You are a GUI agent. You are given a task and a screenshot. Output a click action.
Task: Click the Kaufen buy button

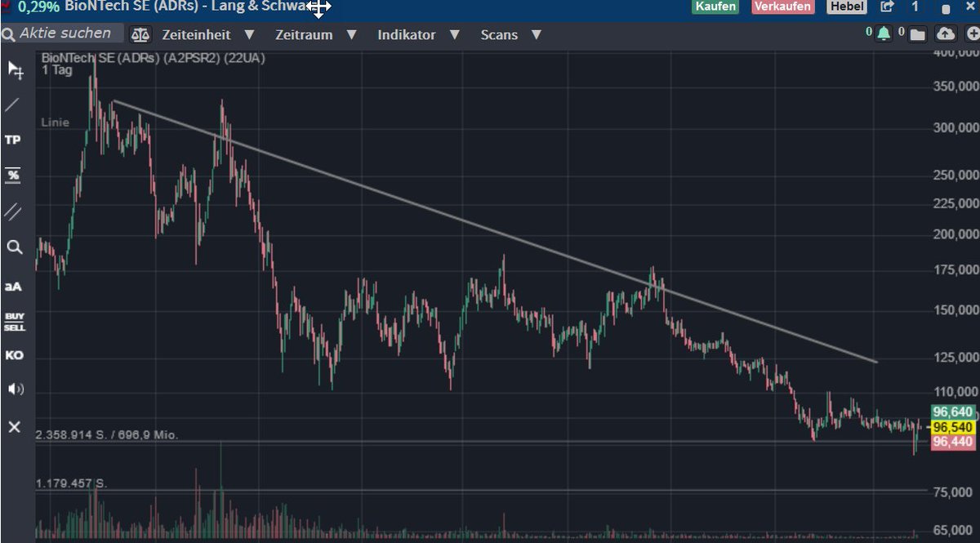715,7
